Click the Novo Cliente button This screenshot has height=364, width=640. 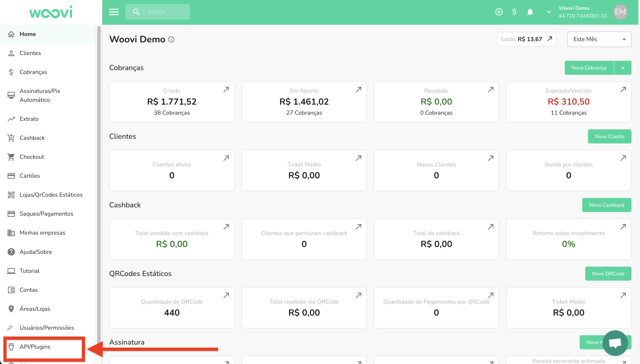coord(609,136)
